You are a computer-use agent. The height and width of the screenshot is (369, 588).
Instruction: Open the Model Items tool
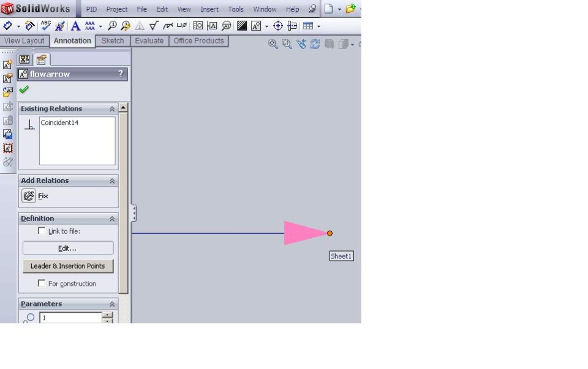click(29, 26)
